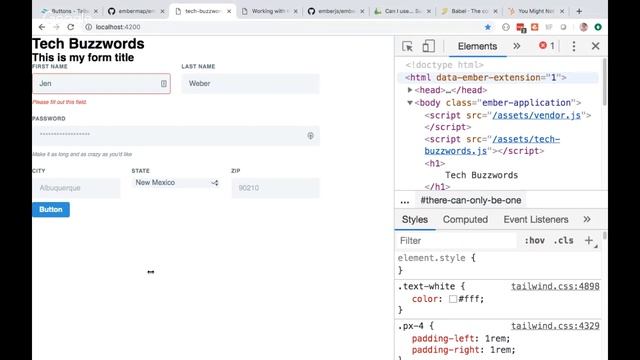Click the Styles Filter input box
640x360 pixels.
point(456,241)
